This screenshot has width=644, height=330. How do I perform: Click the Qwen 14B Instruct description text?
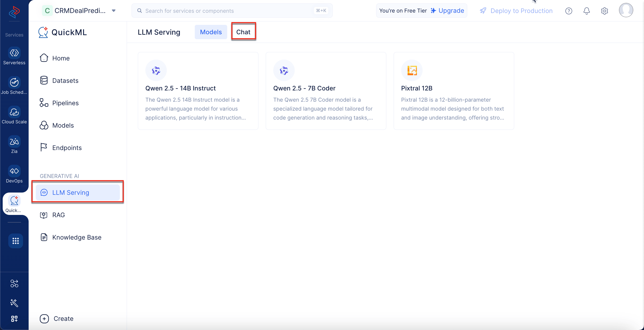click(195, 109)
